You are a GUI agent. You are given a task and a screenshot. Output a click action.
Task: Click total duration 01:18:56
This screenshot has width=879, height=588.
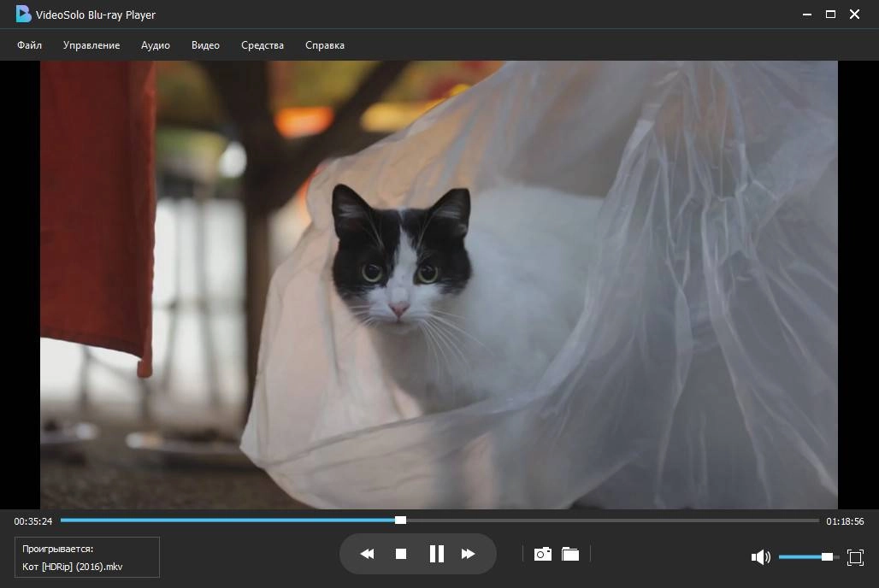(x=845, y=521)
